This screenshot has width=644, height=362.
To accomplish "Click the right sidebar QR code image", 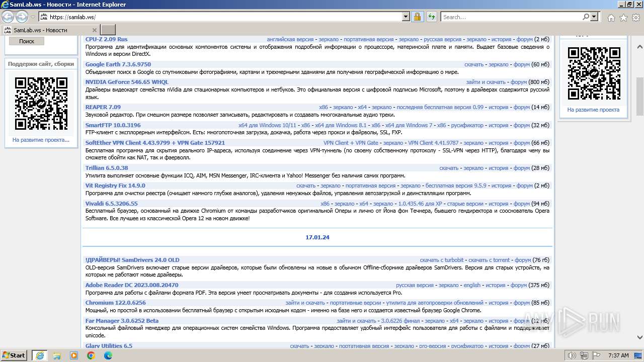I will (594, 73).
